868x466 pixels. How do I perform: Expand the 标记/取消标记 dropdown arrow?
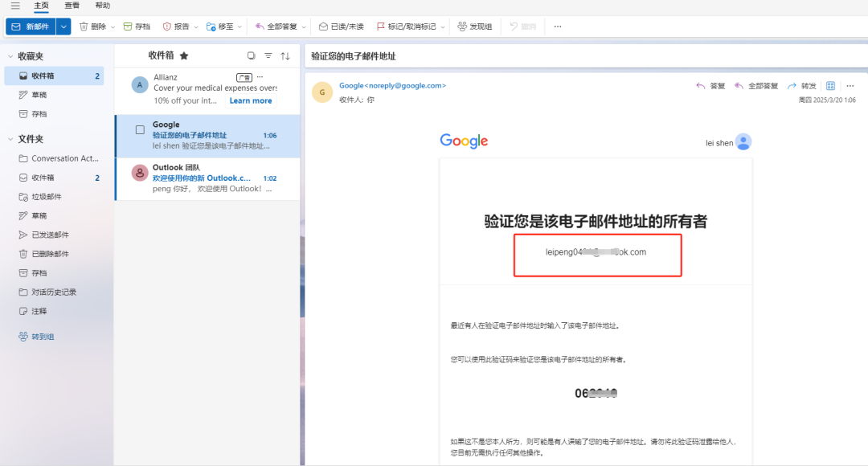[443, 27]
